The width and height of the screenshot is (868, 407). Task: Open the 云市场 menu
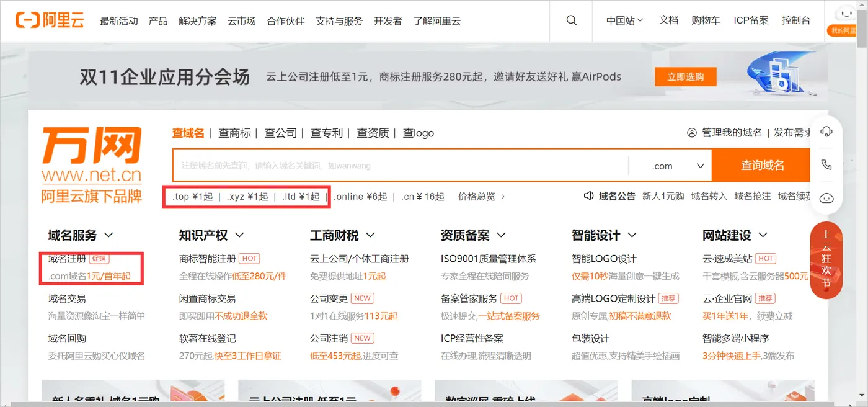242,20
